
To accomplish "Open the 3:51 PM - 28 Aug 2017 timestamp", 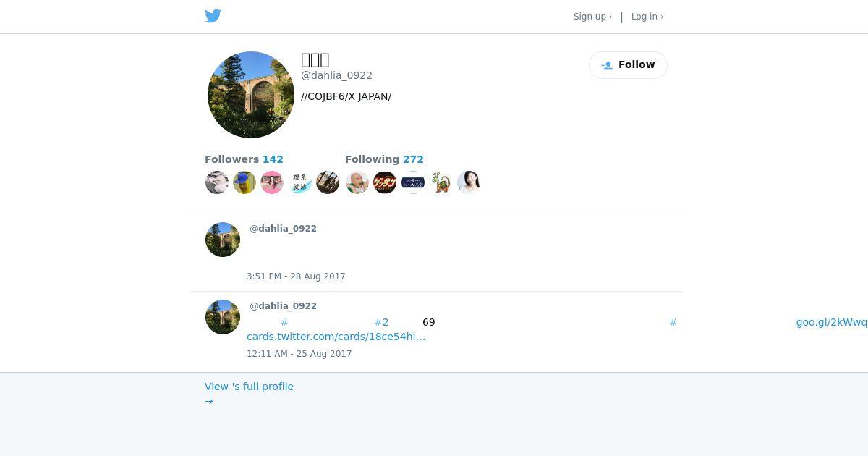I will click(296, 276).
